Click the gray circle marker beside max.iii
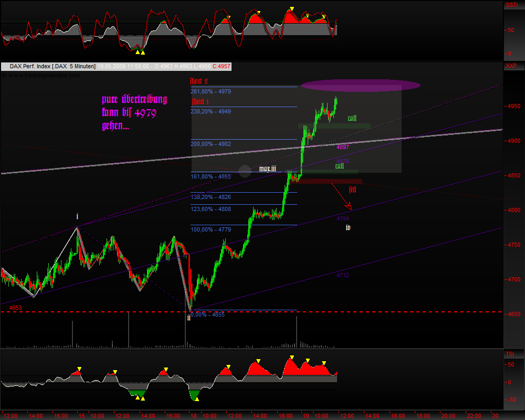 [245, 170]
